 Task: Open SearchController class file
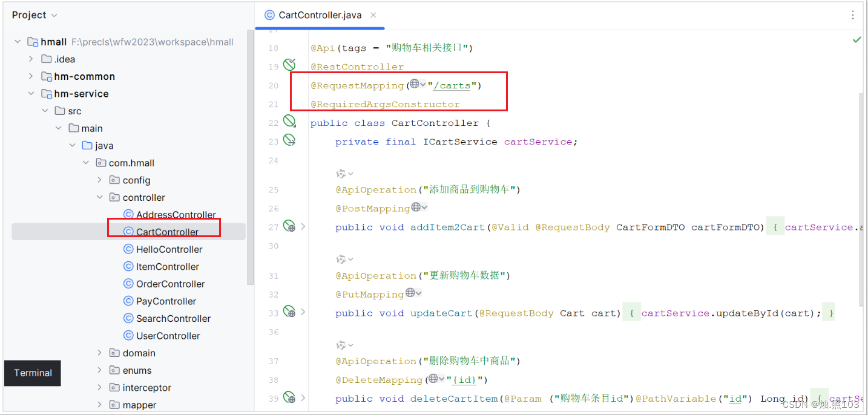pyautogui.click(x=173, y=318)
